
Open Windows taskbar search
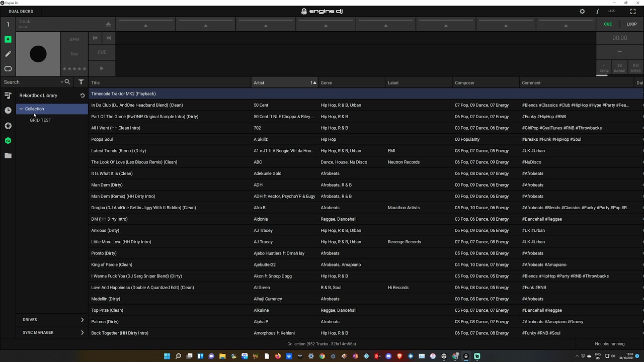click(178, 356)
